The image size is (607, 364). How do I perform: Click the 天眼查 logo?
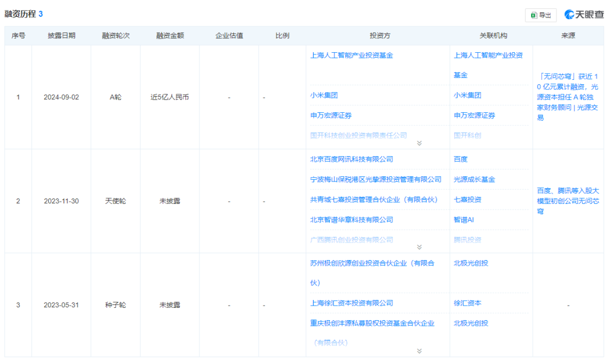(x=583, y=15)
